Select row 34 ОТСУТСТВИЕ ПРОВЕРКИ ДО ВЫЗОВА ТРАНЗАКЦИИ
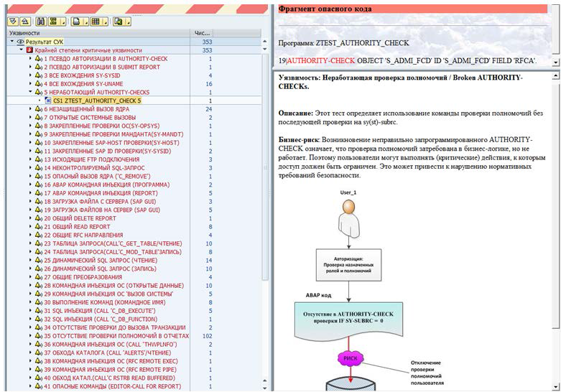 pos(134,327)
